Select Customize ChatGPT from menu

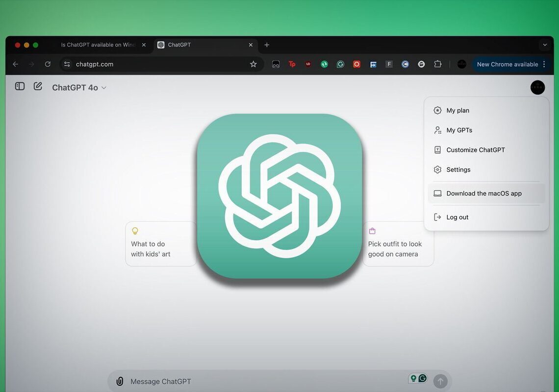pos(486,150)
